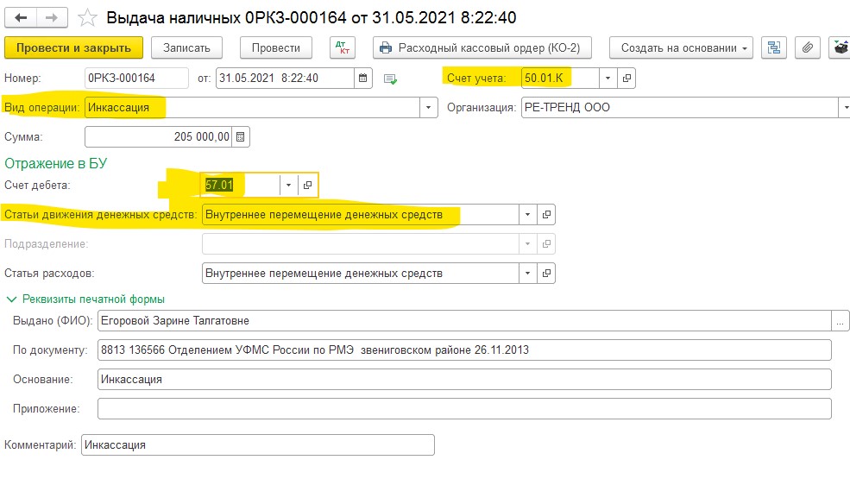
Task: Open the Создать на основании menu
Action: pyautogui.click(x=681, y=47)
